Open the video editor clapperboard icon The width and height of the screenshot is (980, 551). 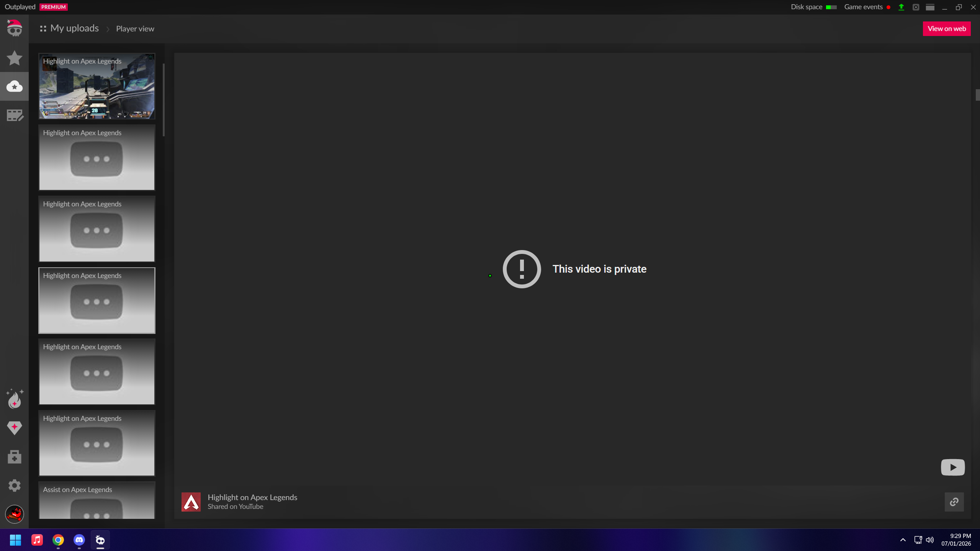point(15,115)
